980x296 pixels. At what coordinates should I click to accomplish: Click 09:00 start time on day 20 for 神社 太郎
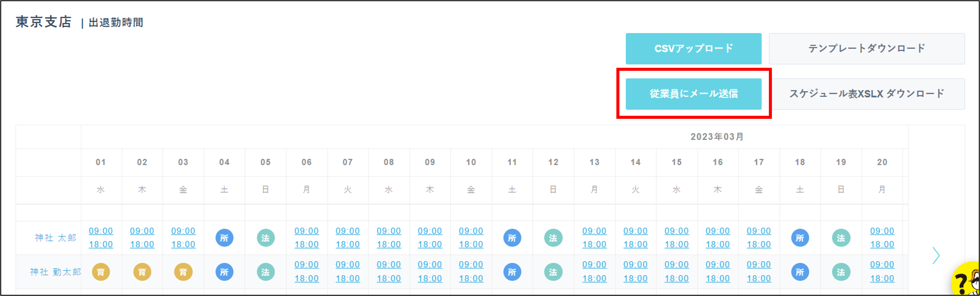click(882, 231)
